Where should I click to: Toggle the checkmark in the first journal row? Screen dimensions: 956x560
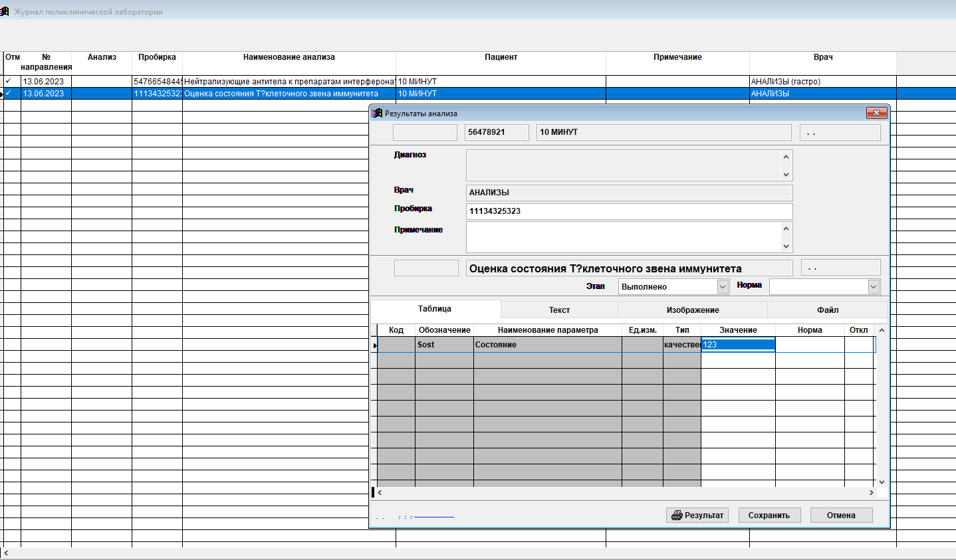click(9, 82)
